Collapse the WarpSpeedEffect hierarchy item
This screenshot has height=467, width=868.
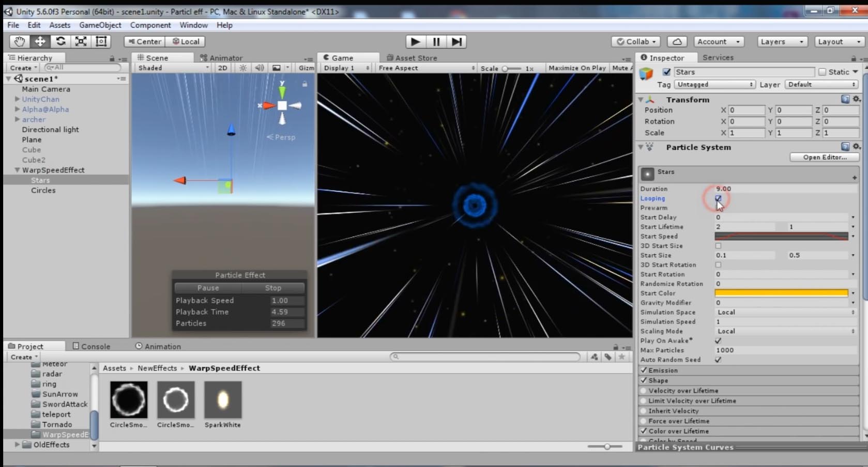17,170
